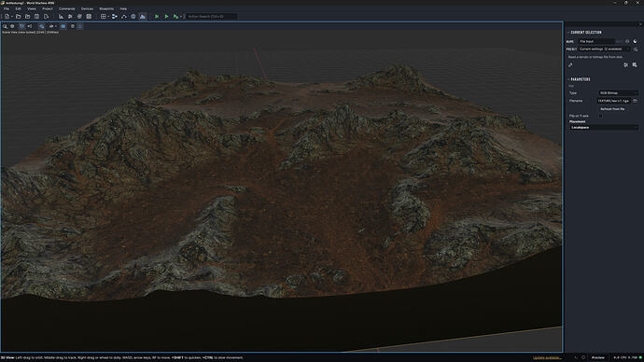Click the fourth icon right of the file icons
Image resolution: width=644 pixels, height=362 pixels.
(x=89, y=17)
